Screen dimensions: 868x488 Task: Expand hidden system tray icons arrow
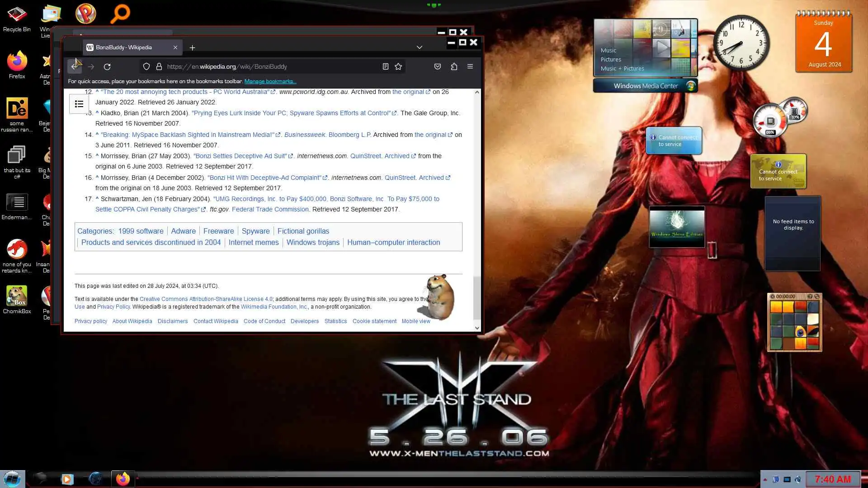765,479
